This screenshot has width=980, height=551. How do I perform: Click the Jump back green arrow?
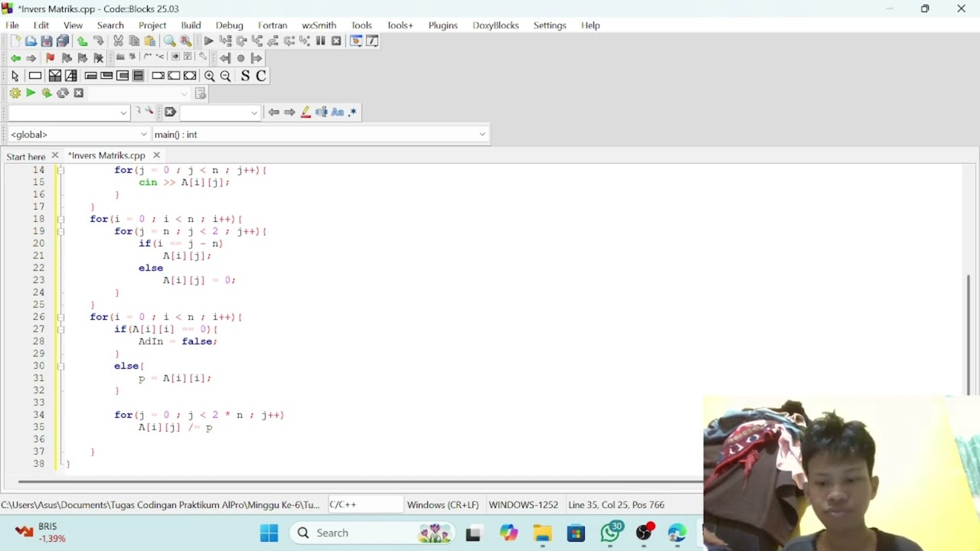click(x=15, y=58)
